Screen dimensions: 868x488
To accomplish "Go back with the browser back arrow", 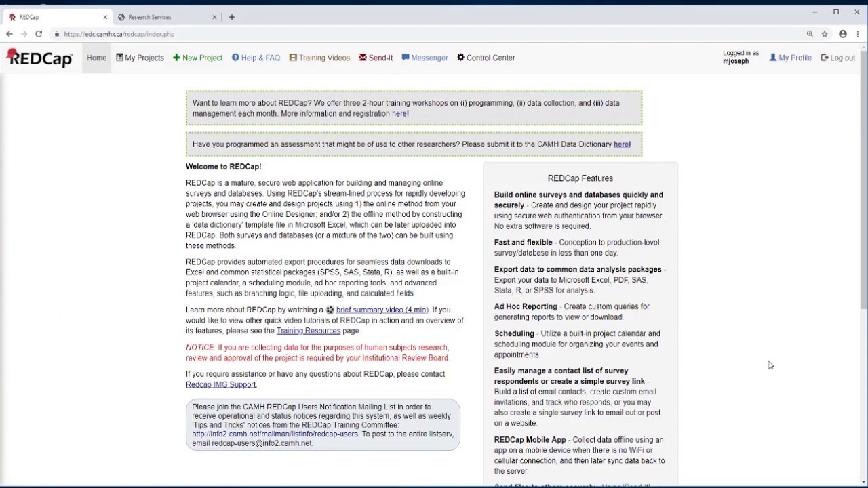I will [9, 34].
